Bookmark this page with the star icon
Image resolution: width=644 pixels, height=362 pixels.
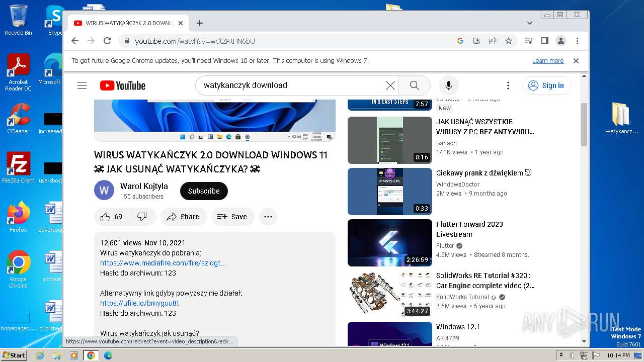(509, 41)
